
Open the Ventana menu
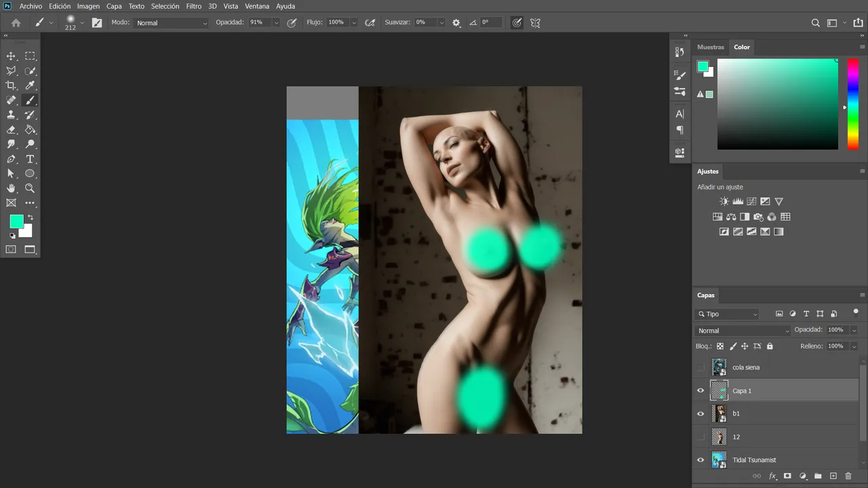pyautogui.click(x=257, y=6)
